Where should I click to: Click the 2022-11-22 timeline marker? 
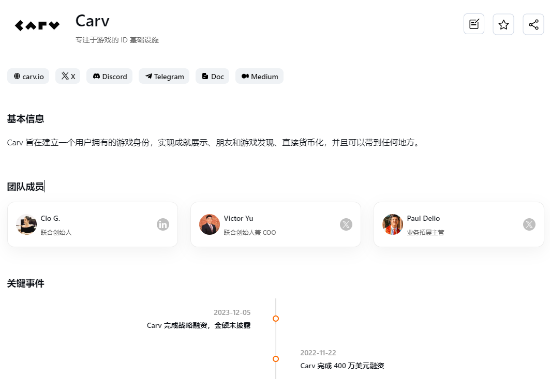click(x=276, y=359)
